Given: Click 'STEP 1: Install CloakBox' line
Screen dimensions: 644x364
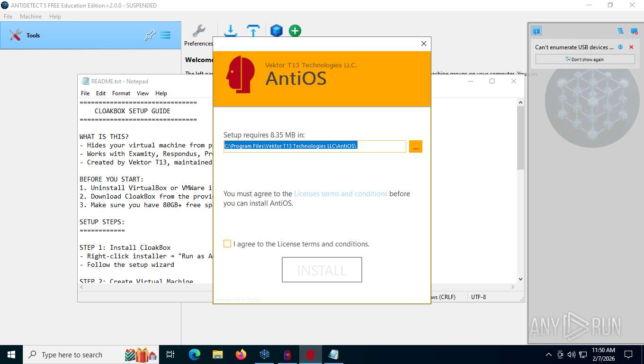Looking at the screenshot, I should 125,247.
